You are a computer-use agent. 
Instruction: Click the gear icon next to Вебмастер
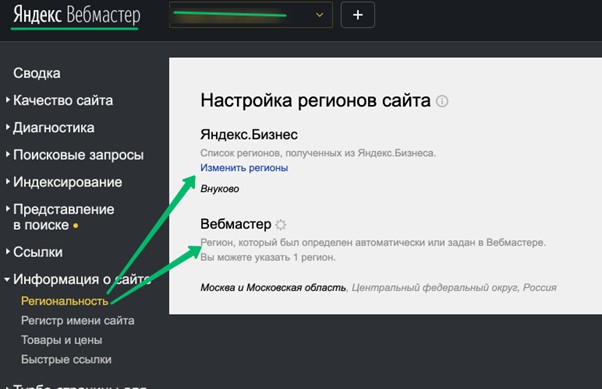coord(281,224)
